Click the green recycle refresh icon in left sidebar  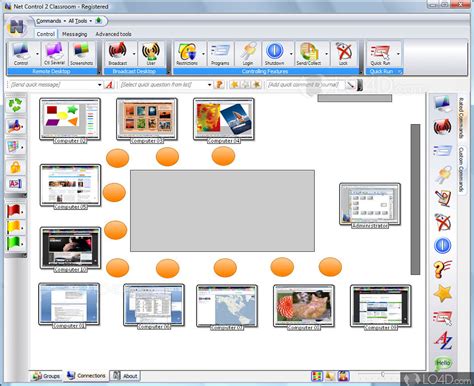click(x=15, y=105)
